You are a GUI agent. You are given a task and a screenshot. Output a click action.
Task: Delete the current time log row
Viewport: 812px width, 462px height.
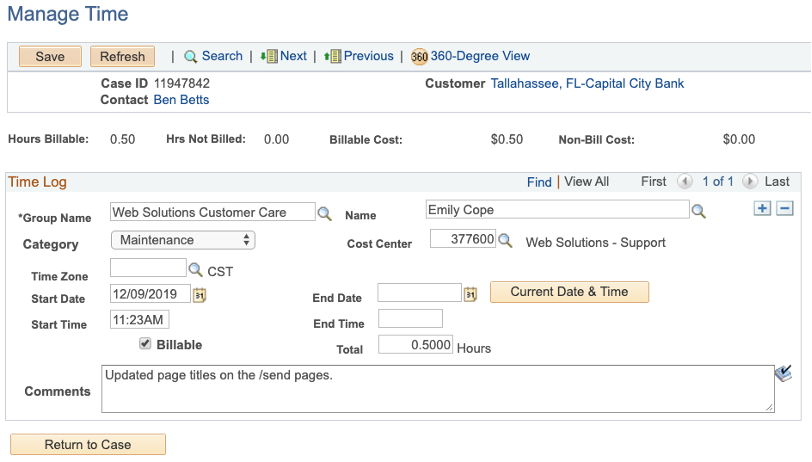point(785,208)
